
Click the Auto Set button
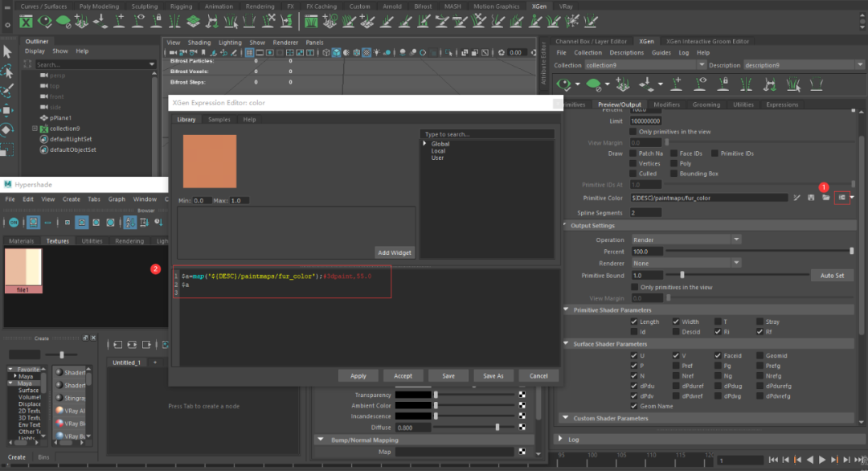[832, 276]
